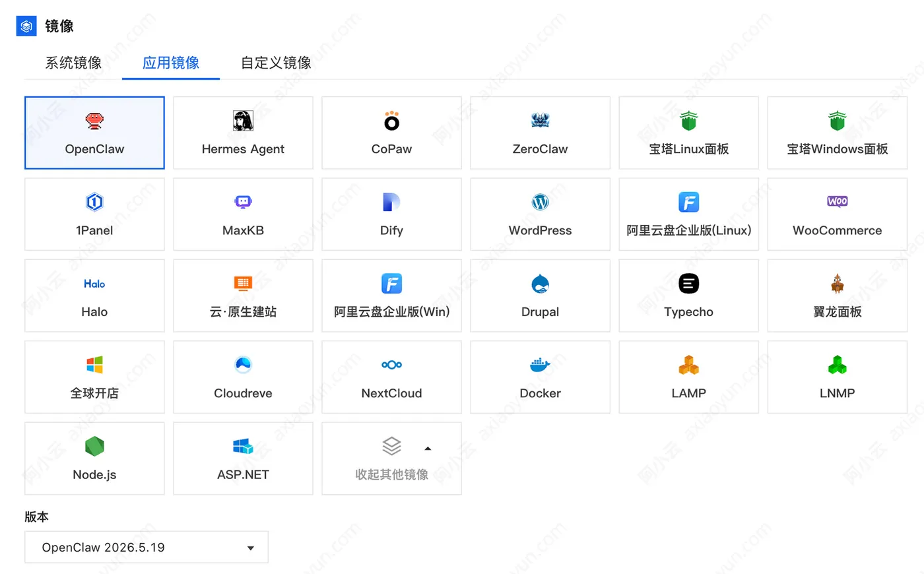924x574 pixels.
Task: Pick the Dify blue D icon
Action: click(391, 202)
